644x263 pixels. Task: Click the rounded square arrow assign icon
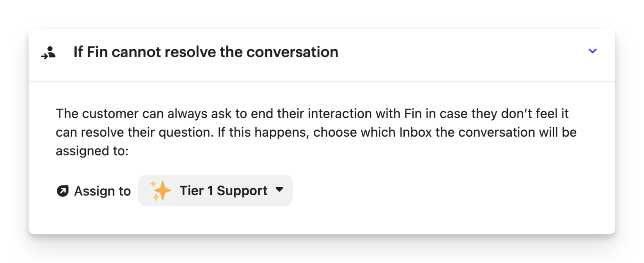63,191
